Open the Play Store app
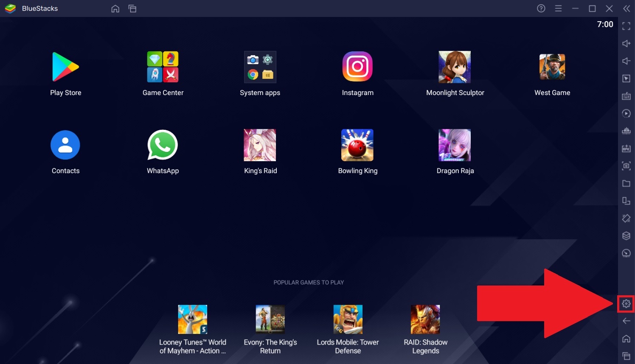The image size is (635, 364). coord(65,67)
